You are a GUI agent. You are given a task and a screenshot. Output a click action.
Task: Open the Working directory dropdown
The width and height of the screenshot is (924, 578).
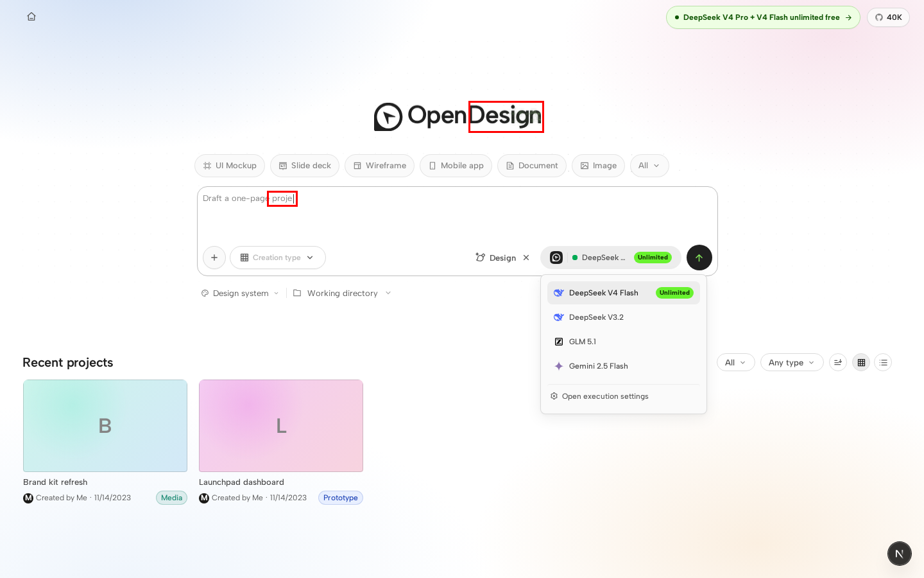[x=342, y=293]
